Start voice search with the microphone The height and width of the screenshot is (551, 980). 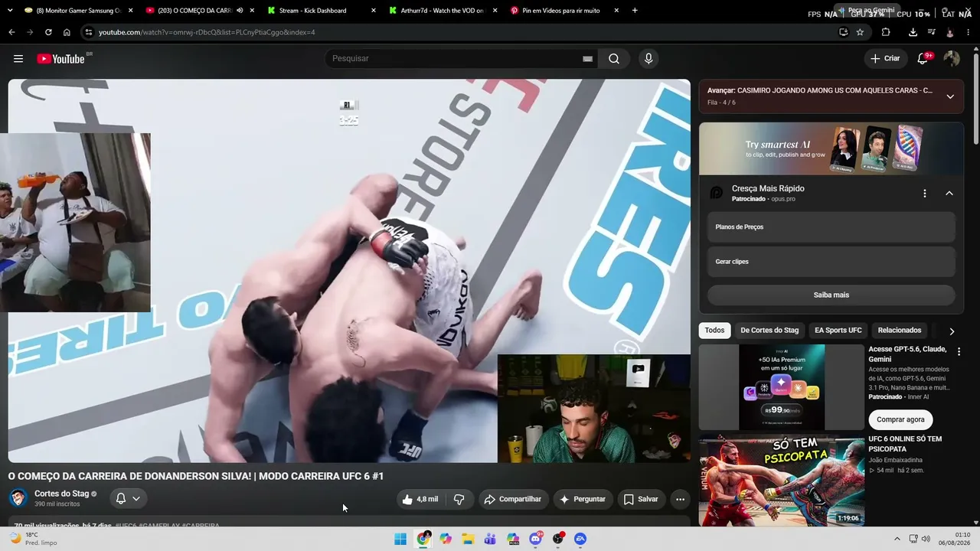[648, 59]
